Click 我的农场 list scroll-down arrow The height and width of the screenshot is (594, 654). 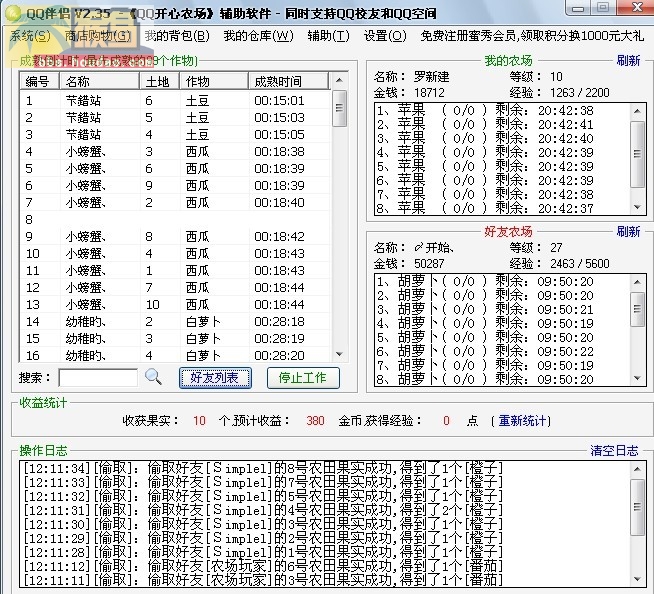(x=637, y=207)
